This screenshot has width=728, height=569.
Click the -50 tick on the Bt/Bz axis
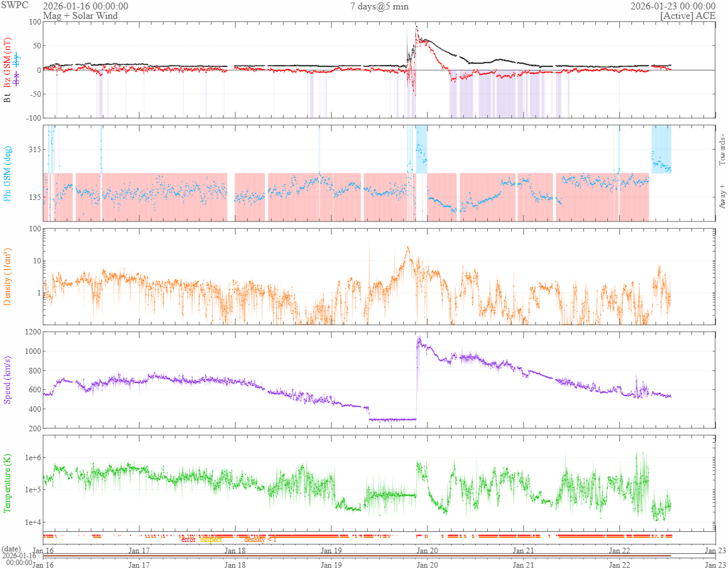tap(35, 94)
